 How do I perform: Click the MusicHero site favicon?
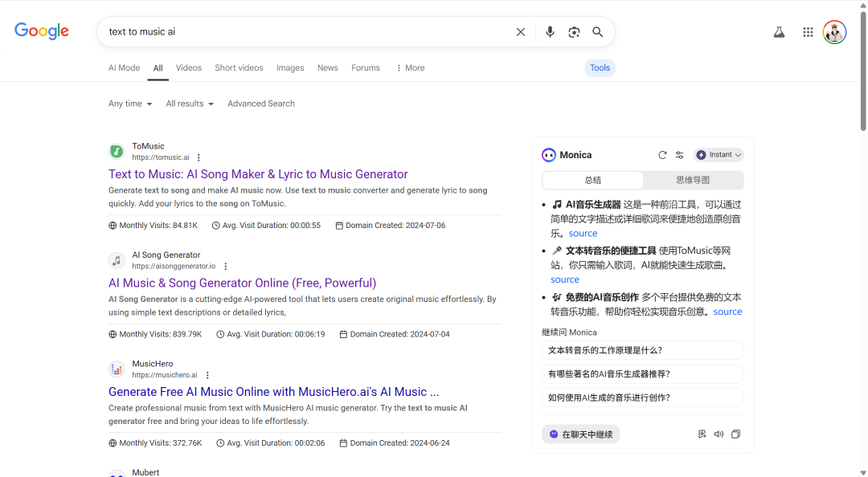[117, 369]
